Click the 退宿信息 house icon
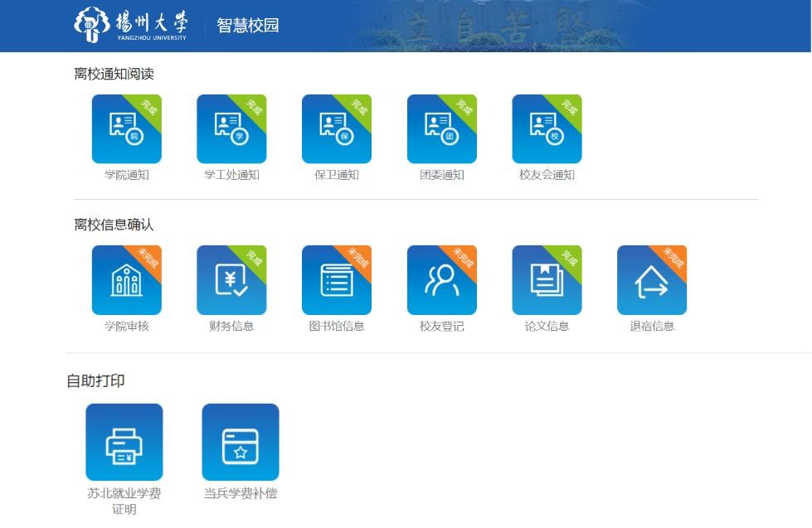Screen dimensions: 812x528 point(652,280)
